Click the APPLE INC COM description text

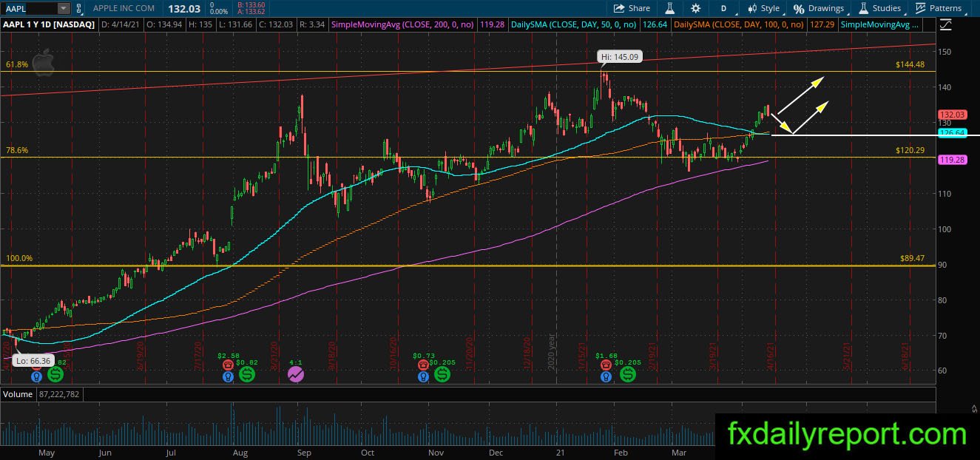coord(124,8)
